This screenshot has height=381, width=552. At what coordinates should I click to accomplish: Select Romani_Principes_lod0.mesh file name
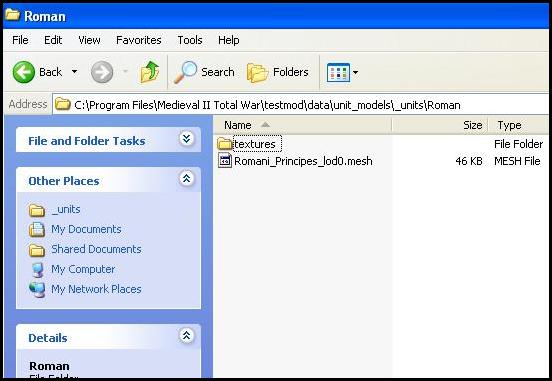tap(303, 161)
